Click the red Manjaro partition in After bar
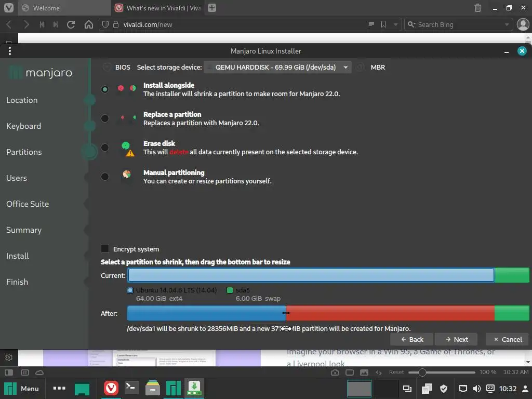 click(x=390, y=313)
